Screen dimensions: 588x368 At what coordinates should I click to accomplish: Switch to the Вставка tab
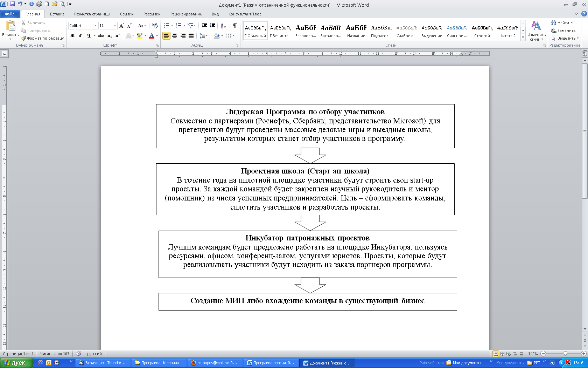(x=57, y=14)
